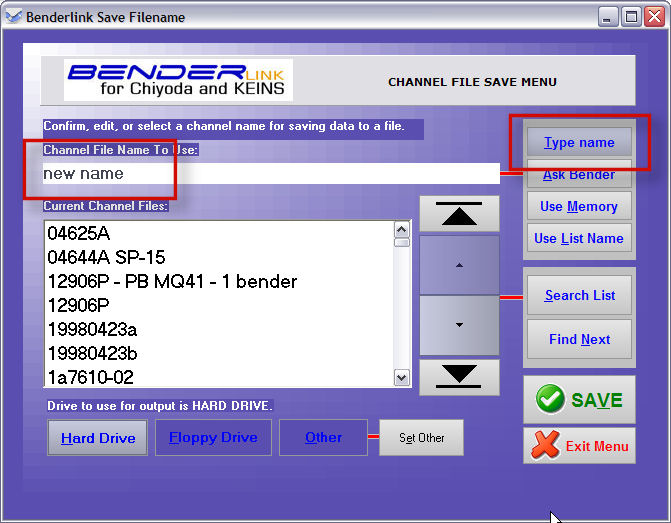671x523 pixels.
Task: Select Floppy Drive as output drive
Action: (x=213, y=437)
